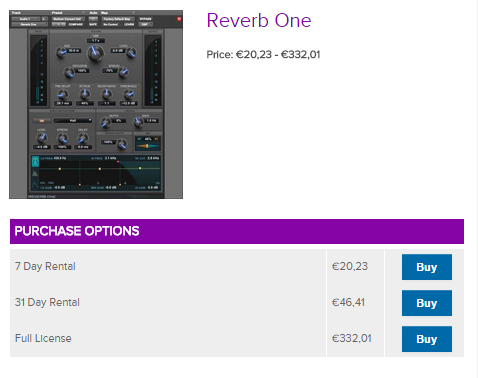Click the large Time knob in plugin
The height and width of the screenshot is (378, 478).
95,53
